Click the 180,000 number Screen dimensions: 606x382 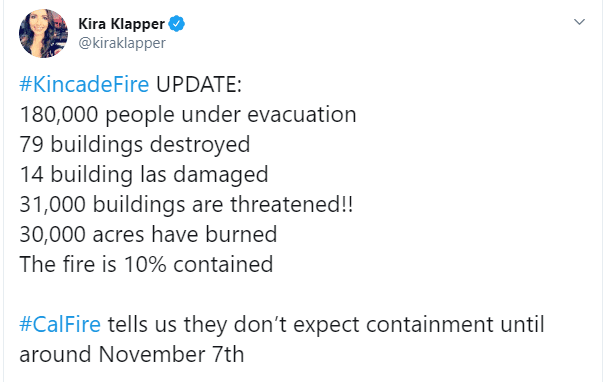(59, 115)
